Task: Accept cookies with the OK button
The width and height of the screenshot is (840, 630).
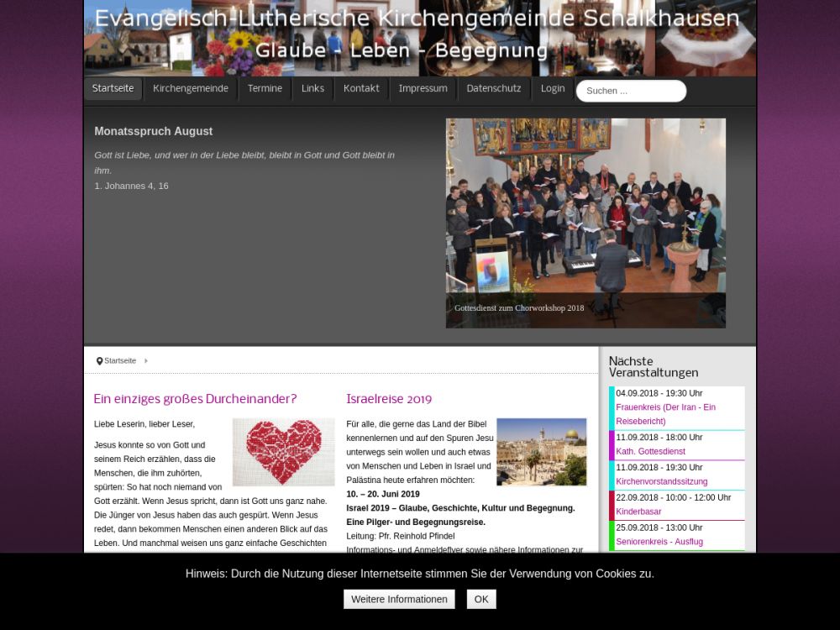Action: [481, 599]
